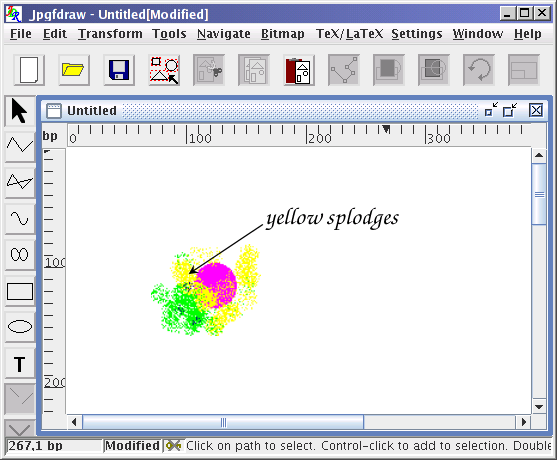The height and width of the screenshot is (460, 557).
Task: Click the 267,1 bp position field
Action: (54, 445)
